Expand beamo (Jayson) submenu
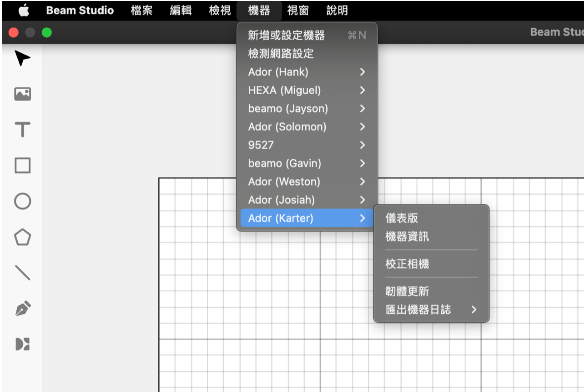 (x=307, y=109)
